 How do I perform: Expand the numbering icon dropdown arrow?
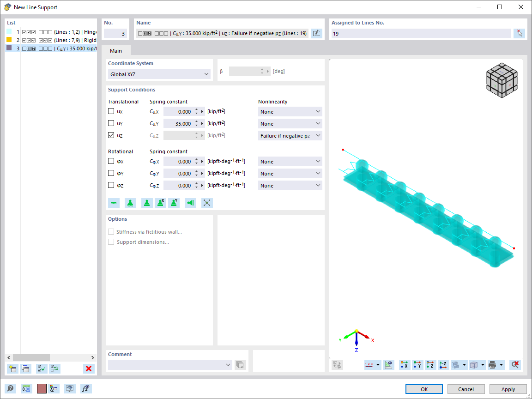(378, 365)
